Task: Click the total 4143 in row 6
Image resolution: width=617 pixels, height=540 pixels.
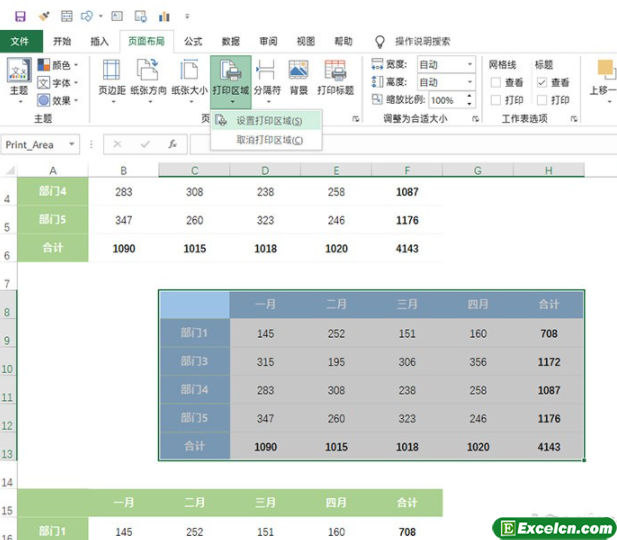Action: click(407, 248)
